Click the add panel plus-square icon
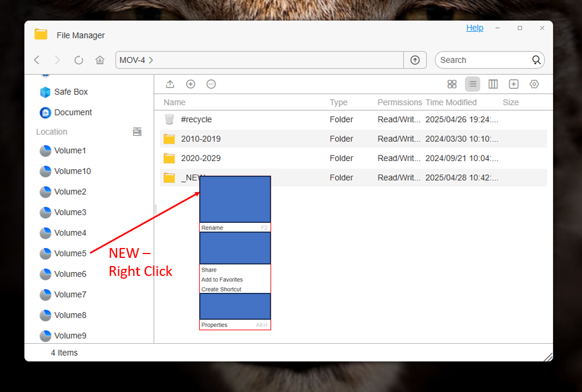The image size is (582, 392). click(514, 84)
